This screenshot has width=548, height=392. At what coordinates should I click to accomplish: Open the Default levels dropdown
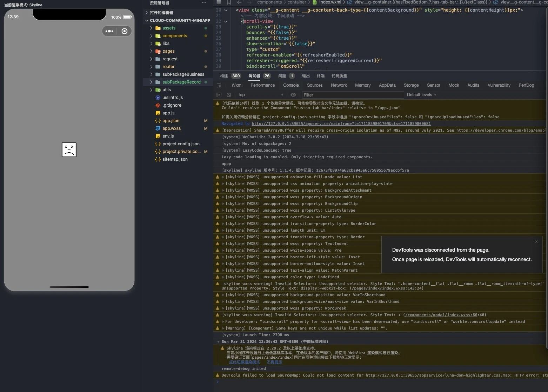(422, 95)
